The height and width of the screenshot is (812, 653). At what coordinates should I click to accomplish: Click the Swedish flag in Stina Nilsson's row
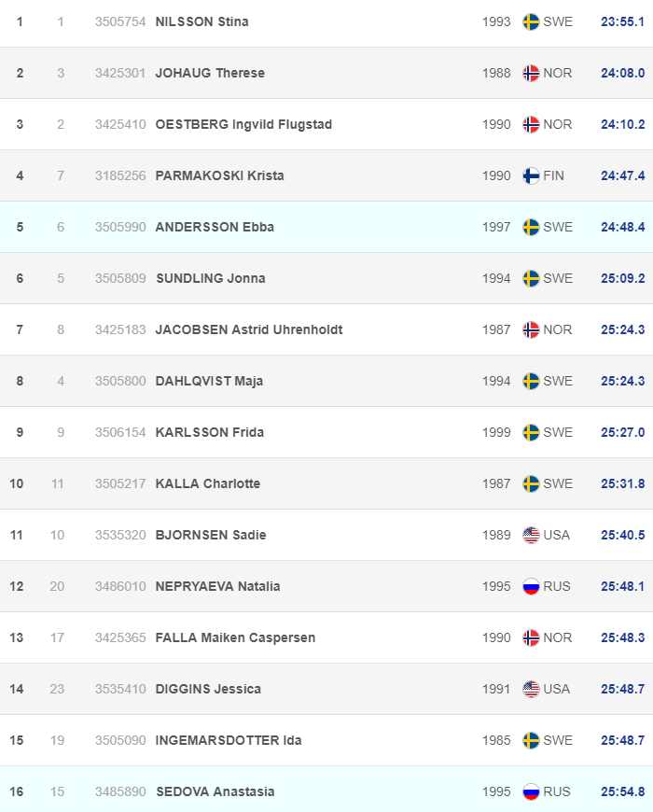pos(531,21)
